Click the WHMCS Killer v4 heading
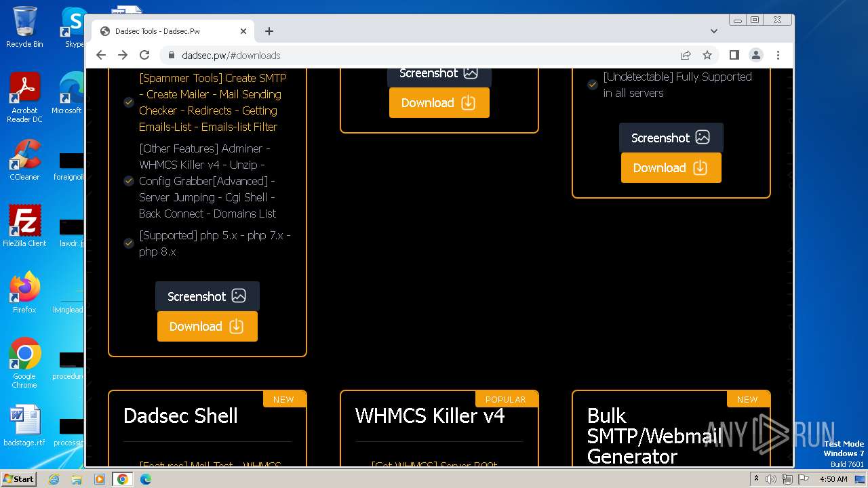The height and width of the screenshot is (488, 868). tap(430, 415)
